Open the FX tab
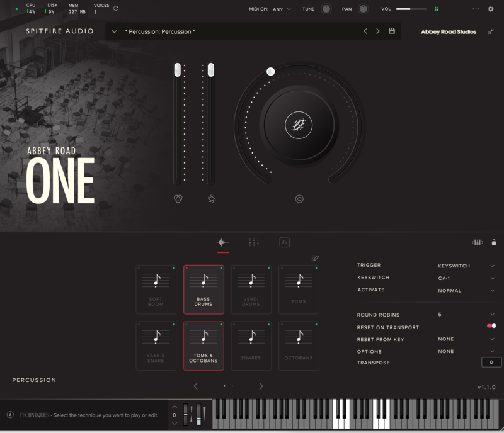Screen dimensions: 504x433 pyautogui.click(x=285, y=242)
